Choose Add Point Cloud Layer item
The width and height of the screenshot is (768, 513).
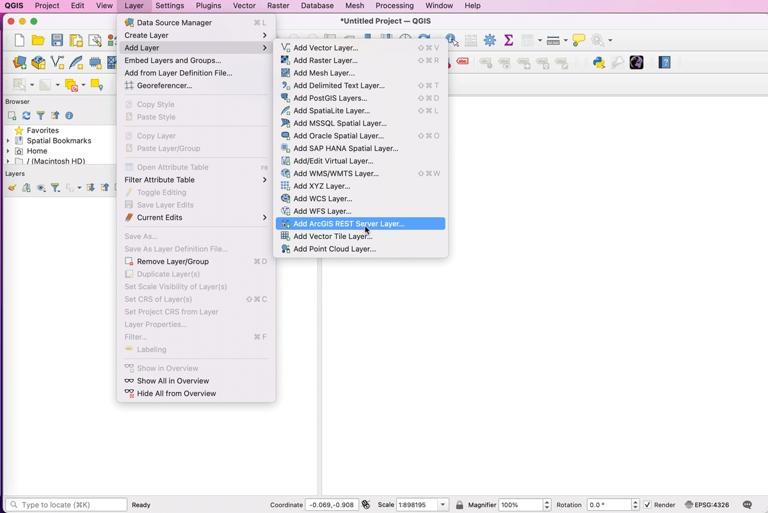(x=360, y=249)
